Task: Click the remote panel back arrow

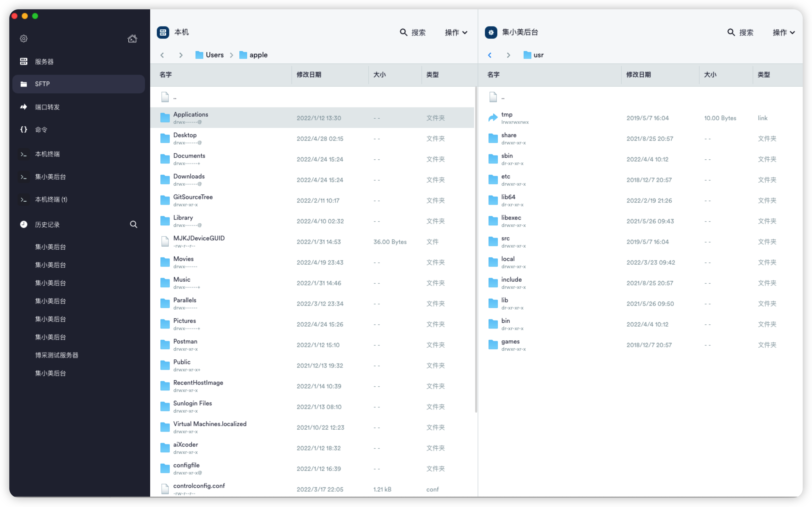Action: click(490, 55)
